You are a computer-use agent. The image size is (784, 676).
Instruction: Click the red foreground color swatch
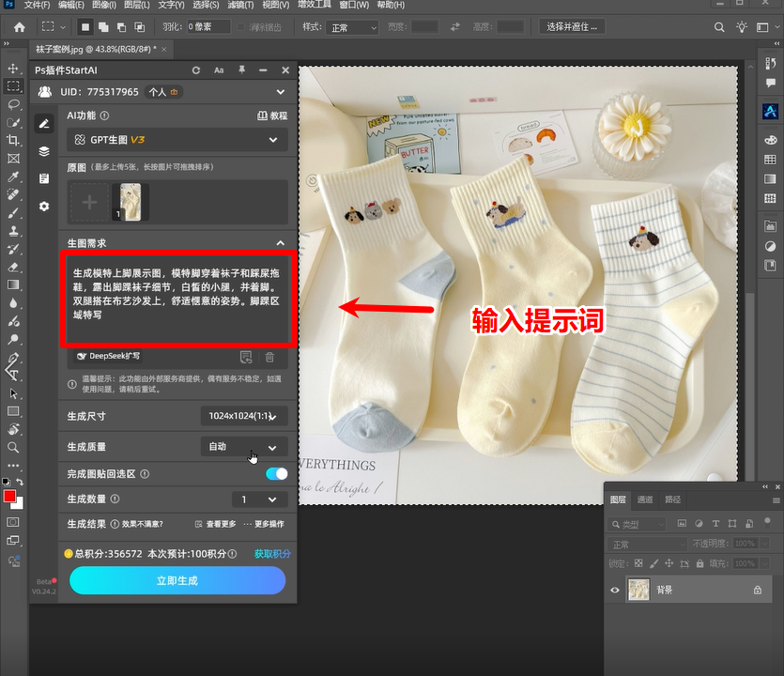click(x=9, y=496)
